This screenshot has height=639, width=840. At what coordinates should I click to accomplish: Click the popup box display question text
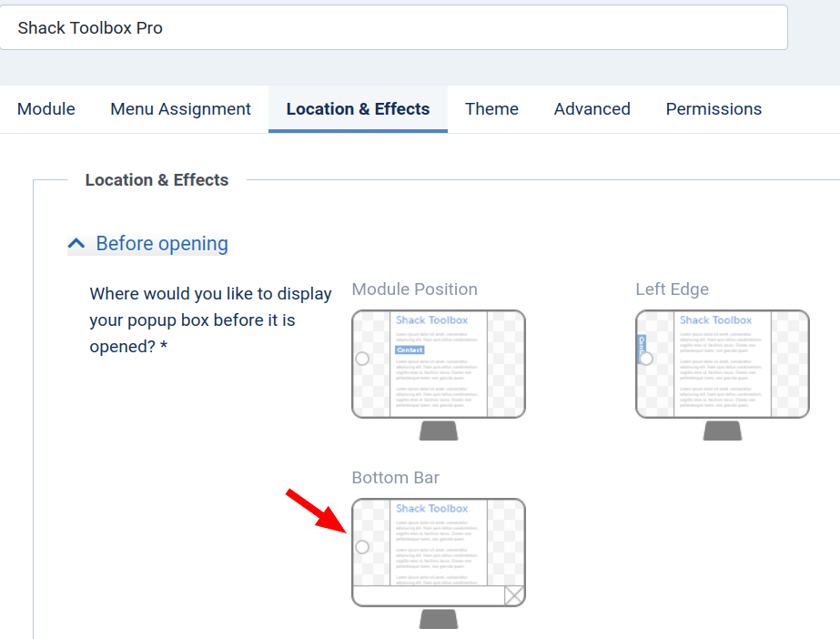point(210,319)
